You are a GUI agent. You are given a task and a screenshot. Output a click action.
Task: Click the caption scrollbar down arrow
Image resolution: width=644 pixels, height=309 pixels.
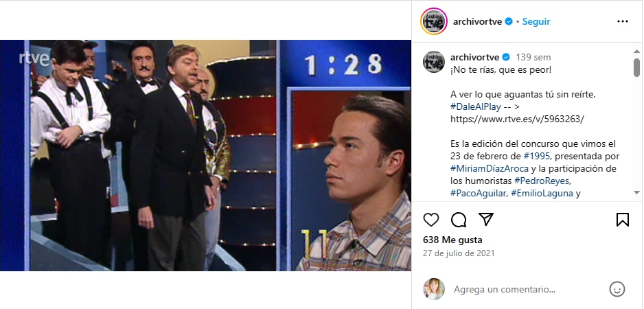pos(636,192)
